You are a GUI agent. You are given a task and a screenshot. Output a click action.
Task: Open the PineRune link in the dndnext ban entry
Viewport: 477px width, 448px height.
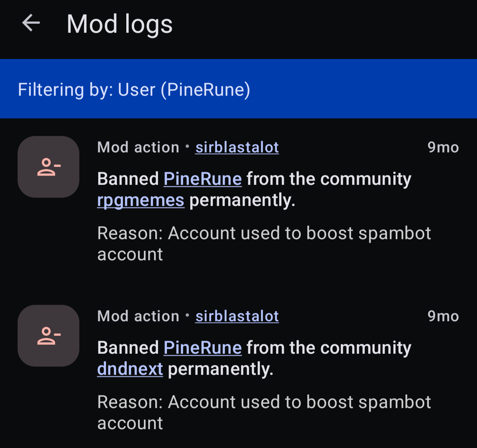203,348
